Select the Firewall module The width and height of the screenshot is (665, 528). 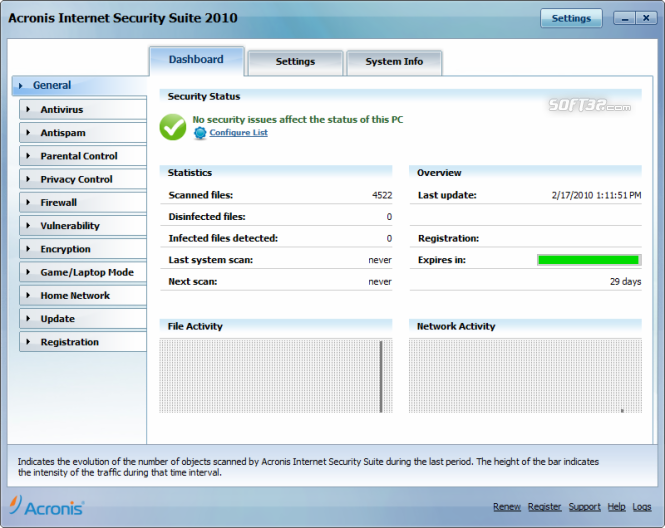coord(83,202)
